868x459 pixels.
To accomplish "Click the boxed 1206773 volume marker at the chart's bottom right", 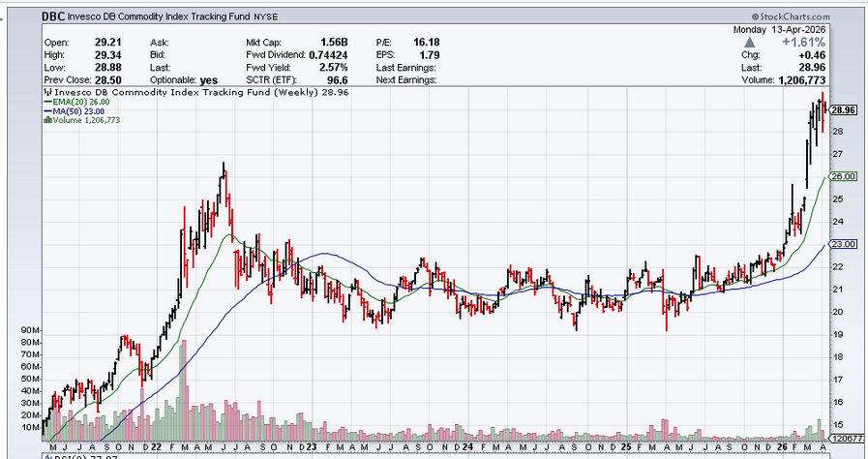I will 847,439.
